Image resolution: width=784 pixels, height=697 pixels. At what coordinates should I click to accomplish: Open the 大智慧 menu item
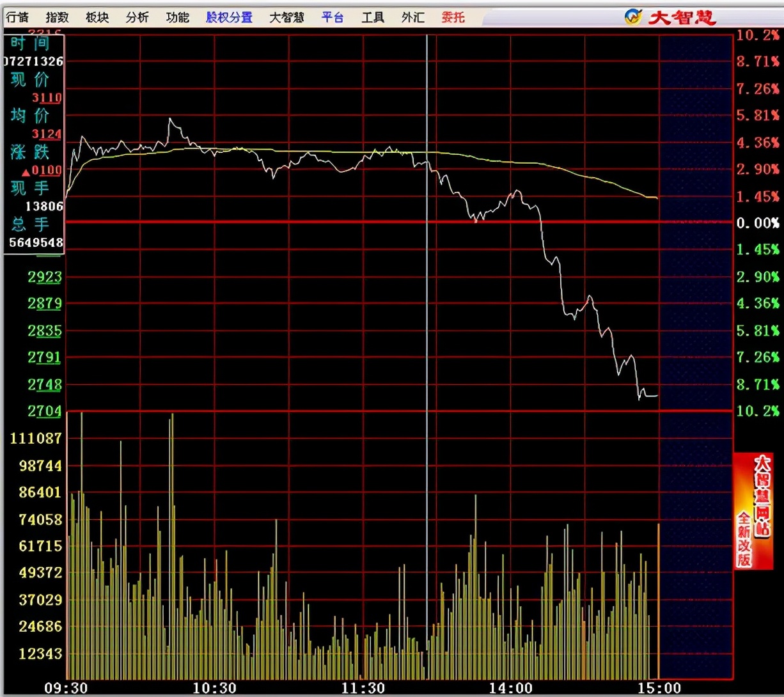coord(286,17)
